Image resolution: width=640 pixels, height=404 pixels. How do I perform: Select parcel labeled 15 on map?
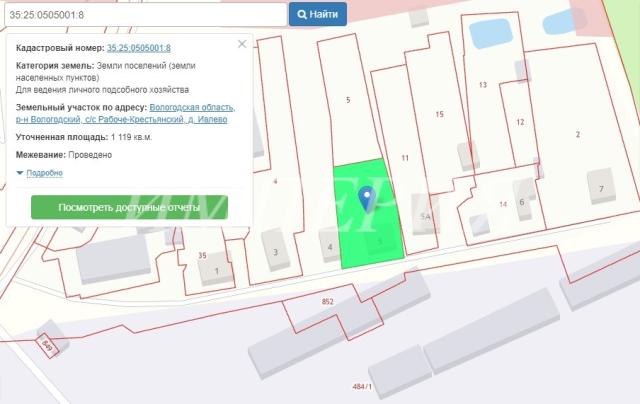point(439,114)
